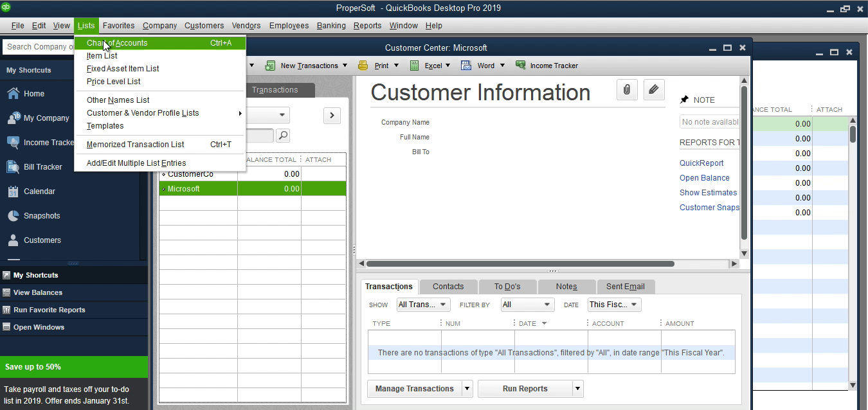
Task: Click Income Tracker toolbar button
Action: 547,66
